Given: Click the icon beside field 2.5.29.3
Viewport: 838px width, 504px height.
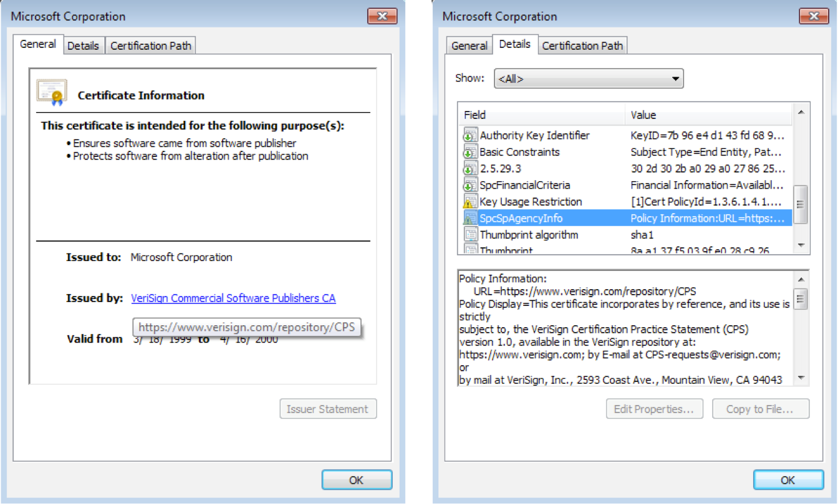Looking at the screenshot, I should pos(470,169).
